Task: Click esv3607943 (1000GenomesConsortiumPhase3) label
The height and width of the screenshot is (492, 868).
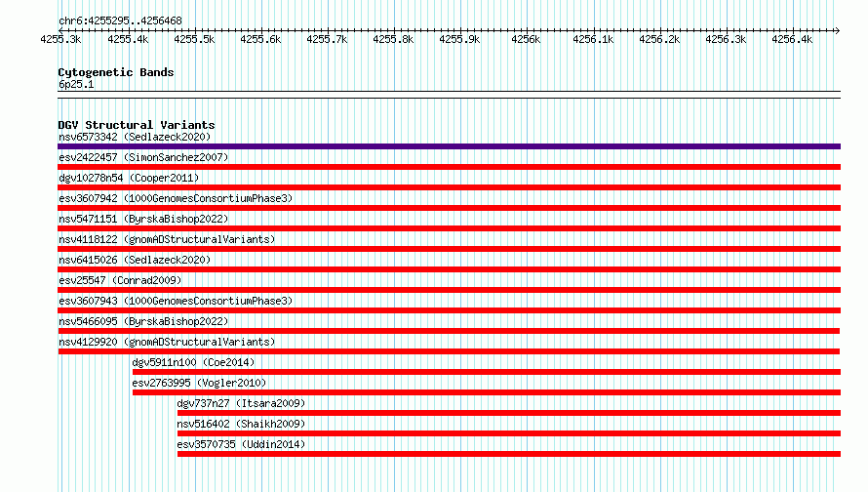Action: pos(176,301)
